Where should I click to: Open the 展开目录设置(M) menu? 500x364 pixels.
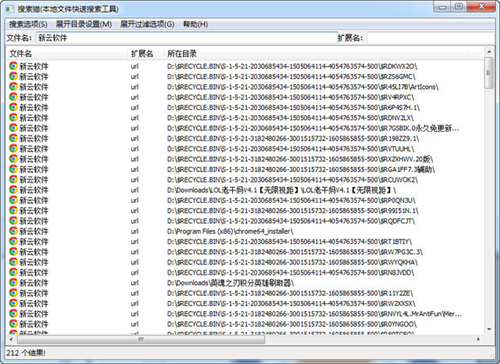tap(84, 24)
